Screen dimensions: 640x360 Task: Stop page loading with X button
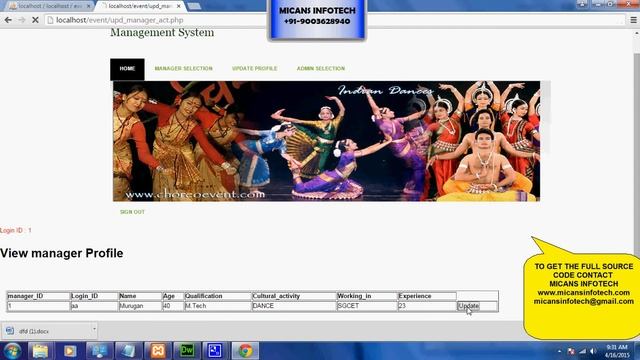[x=35, y=20]
